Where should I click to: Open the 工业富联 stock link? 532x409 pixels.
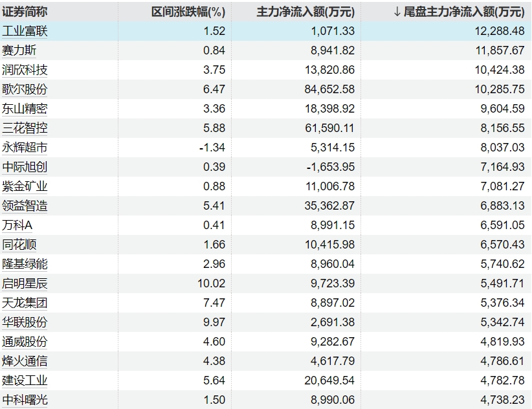point(25,31)
